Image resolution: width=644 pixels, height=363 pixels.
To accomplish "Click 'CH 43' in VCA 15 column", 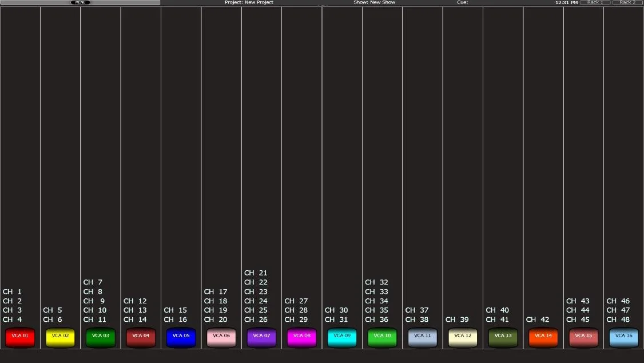I will coord(578,301).
